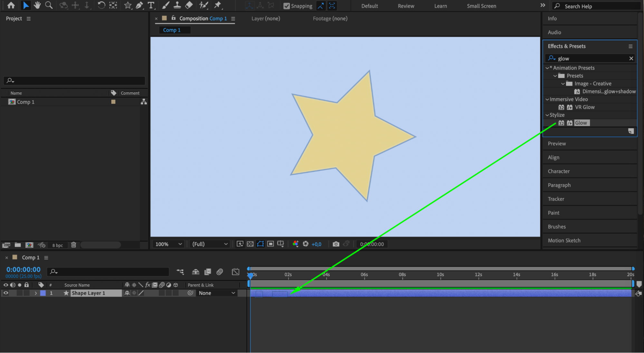
Task: Select the Puppet Pin tool
Action: coord(218,5)
